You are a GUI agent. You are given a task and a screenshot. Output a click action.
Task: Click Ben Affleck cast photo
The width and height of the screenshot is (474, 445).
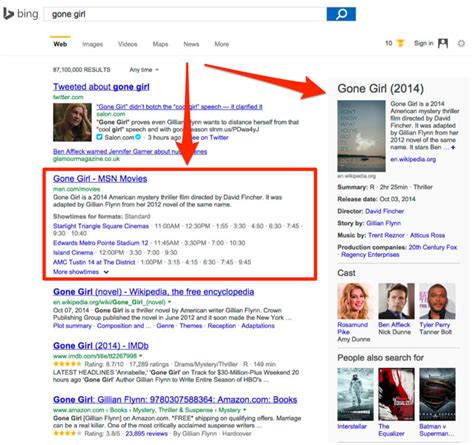[x=396, y=301]
